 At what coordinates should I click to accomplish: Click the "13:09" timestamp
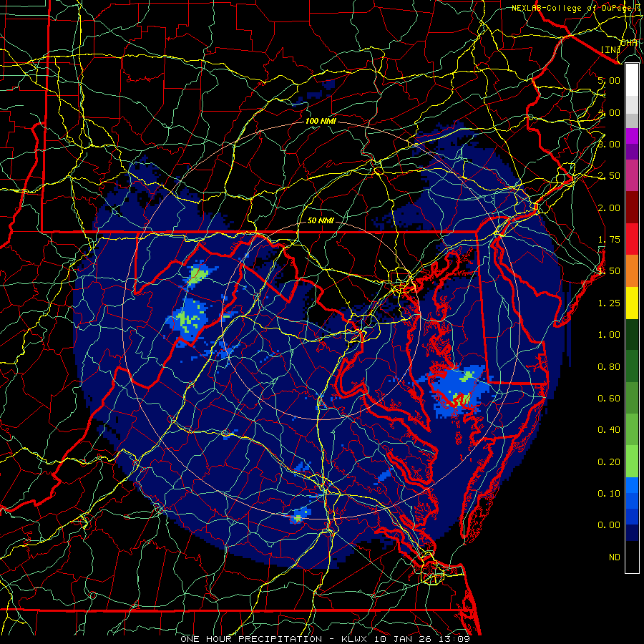tap(454, 639)
